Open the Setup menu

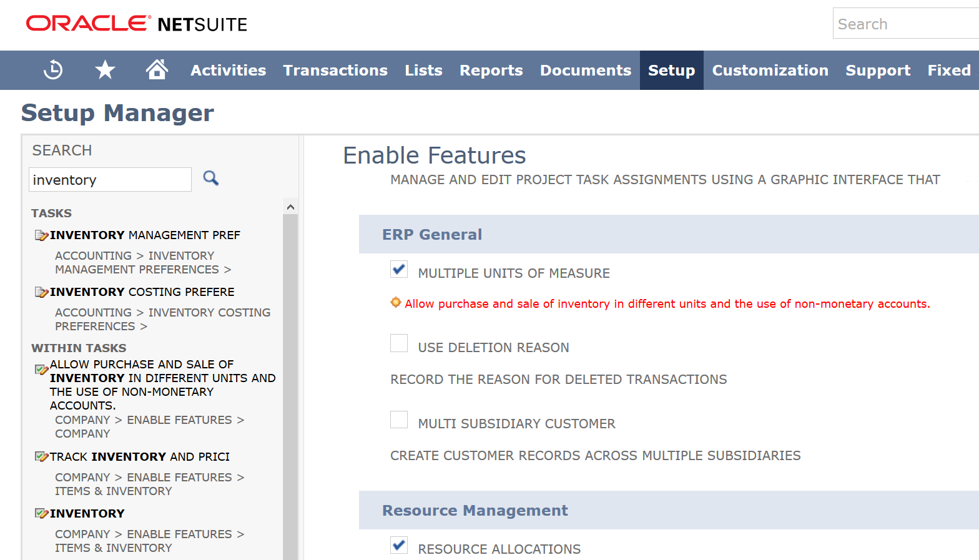[672, 71]
